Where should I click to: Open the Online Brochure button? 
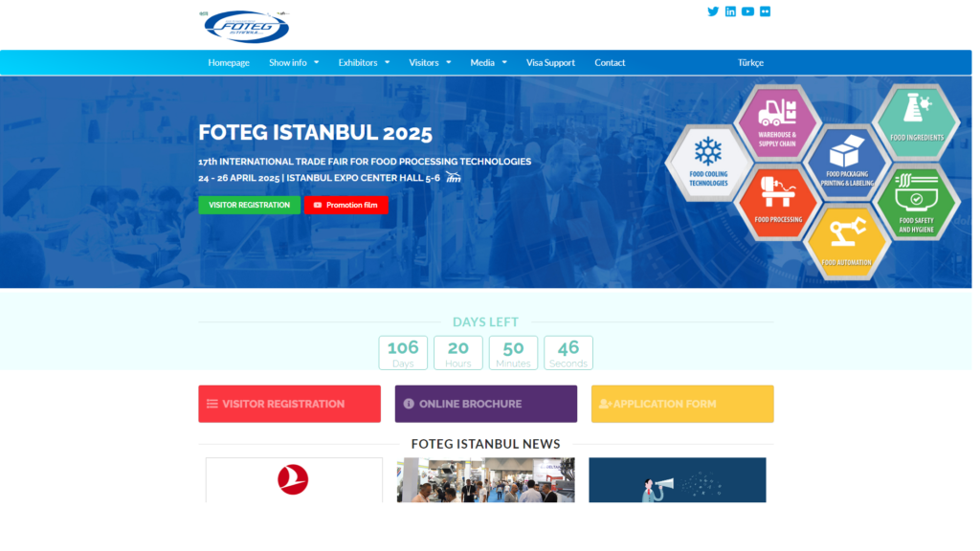(x=485, y=404)
